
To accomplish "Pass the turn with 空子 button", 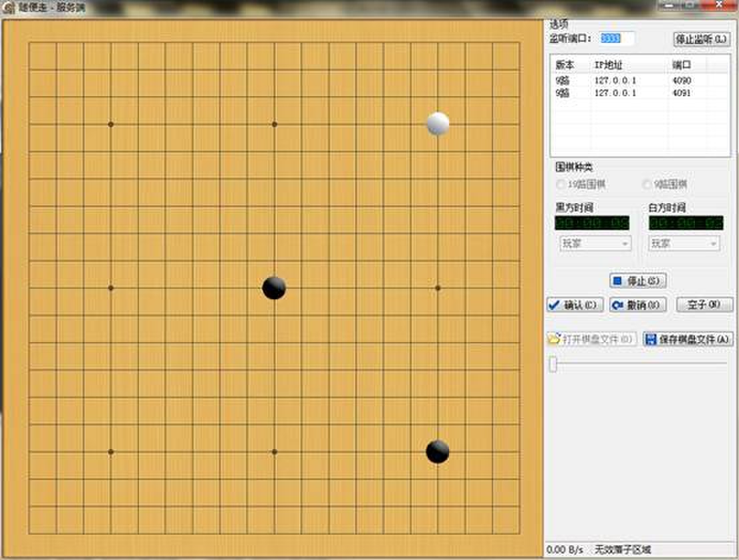I will (704, 305).
